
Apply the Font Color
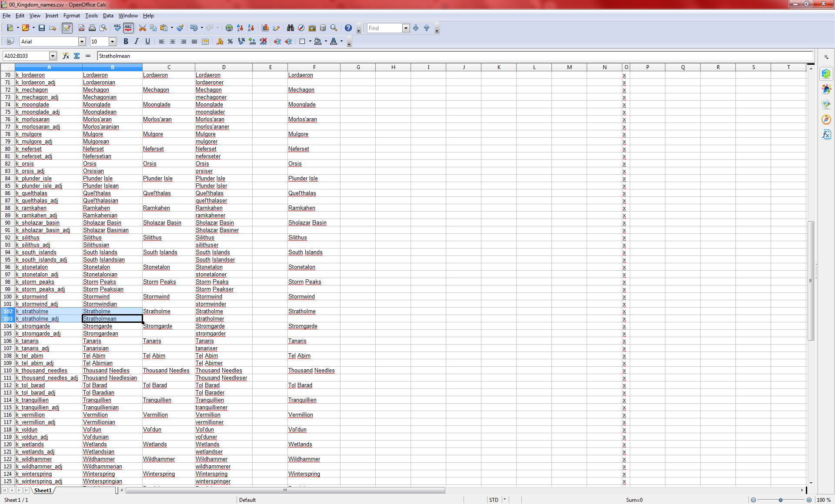click(x=334, y=42)
